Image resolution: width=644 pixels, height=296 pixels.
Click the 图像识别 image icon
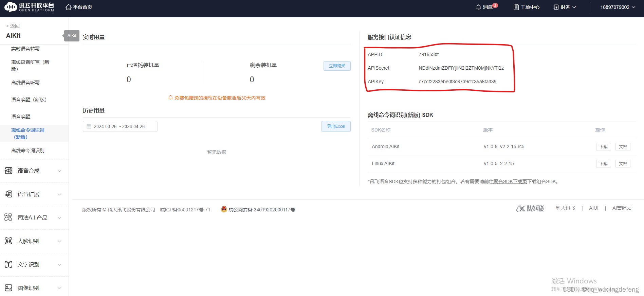(x=8, y=288)
